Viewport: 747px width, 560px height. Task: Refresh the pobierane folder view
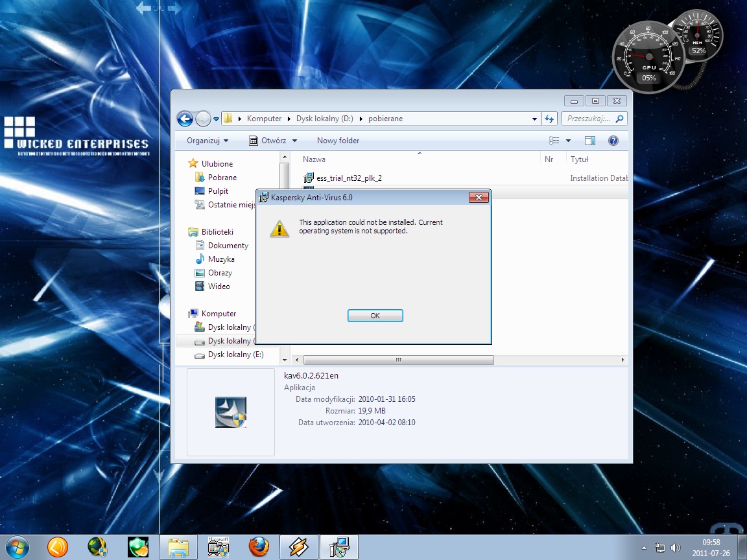point(549,119)
